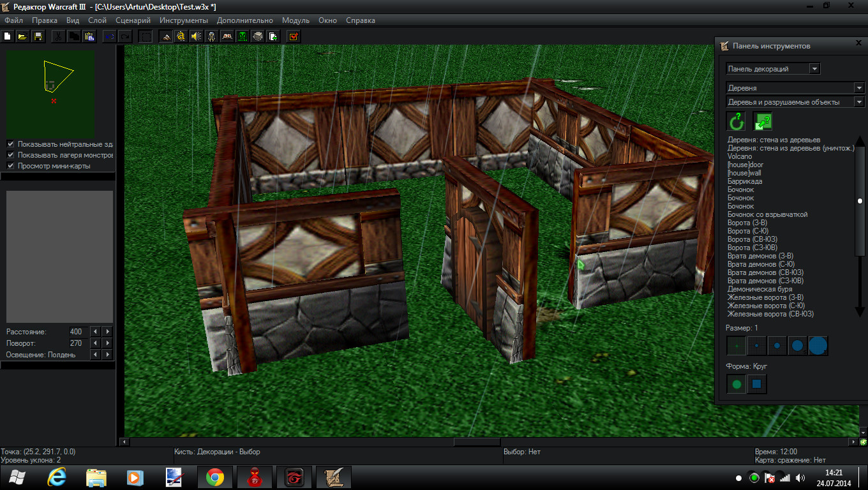Open a map using the folder icon

point(22,36)
